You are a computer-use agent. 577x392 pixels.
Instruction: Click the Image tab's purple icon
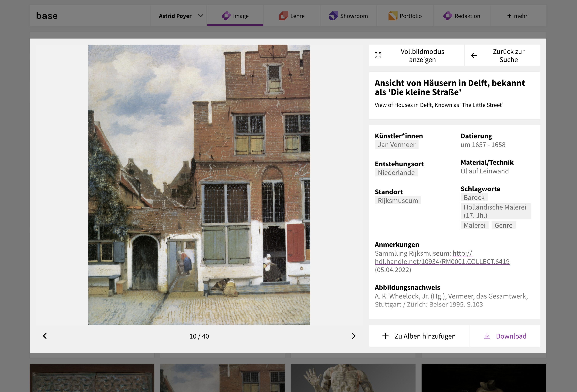[226, 16]
